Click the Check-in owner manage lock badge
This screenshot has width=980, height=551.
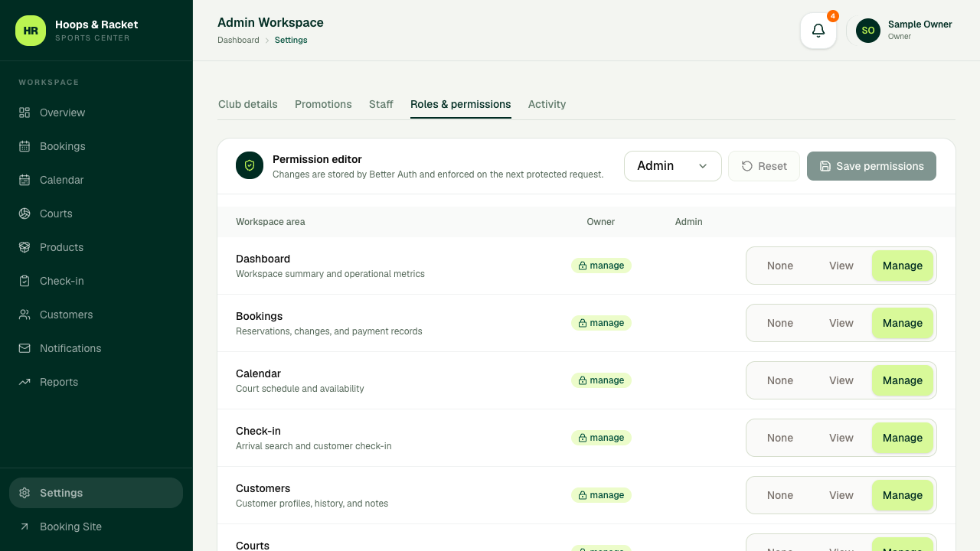601,438
